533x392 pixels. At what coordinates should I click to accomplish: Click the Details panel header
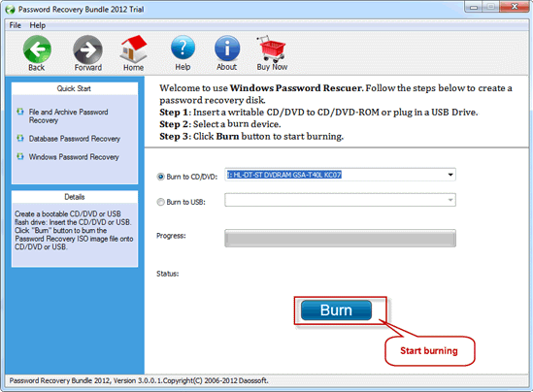click(75, 197)
